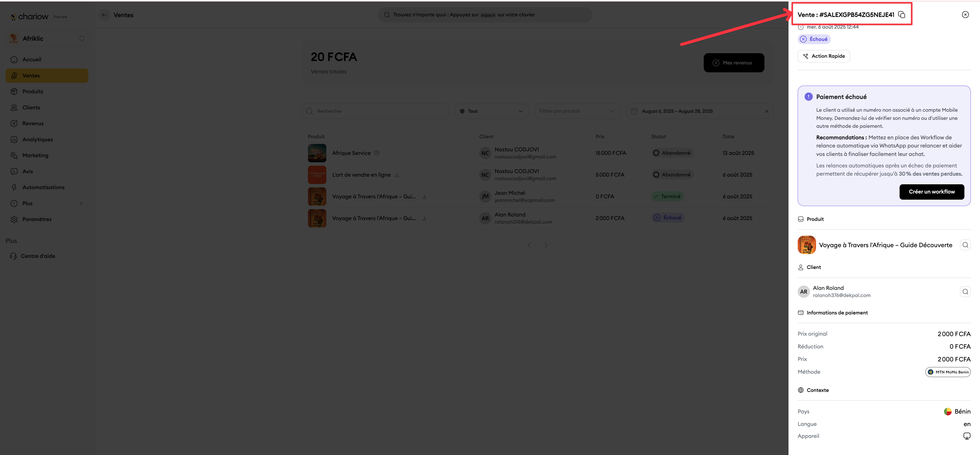Open Paramètres in the sidebar
Viewport: 980px width, 455px height.
click(47, 219)
